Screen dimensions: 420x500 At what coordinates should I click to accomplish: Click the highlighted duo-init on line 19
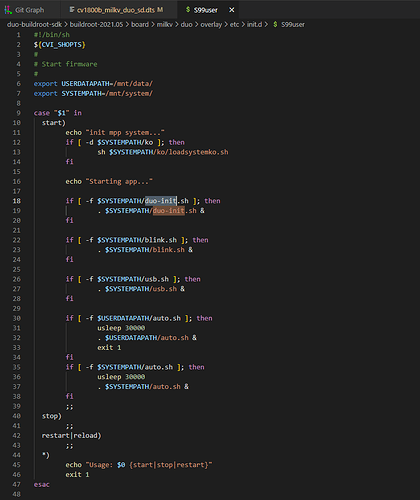coord(169,211)
